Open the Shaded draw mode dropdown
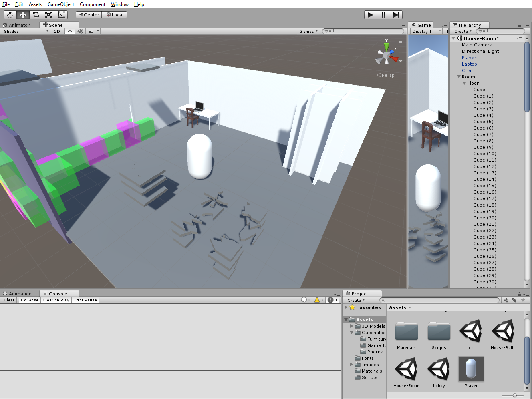Viewport: 532px width, 399px height. point(26,31)
